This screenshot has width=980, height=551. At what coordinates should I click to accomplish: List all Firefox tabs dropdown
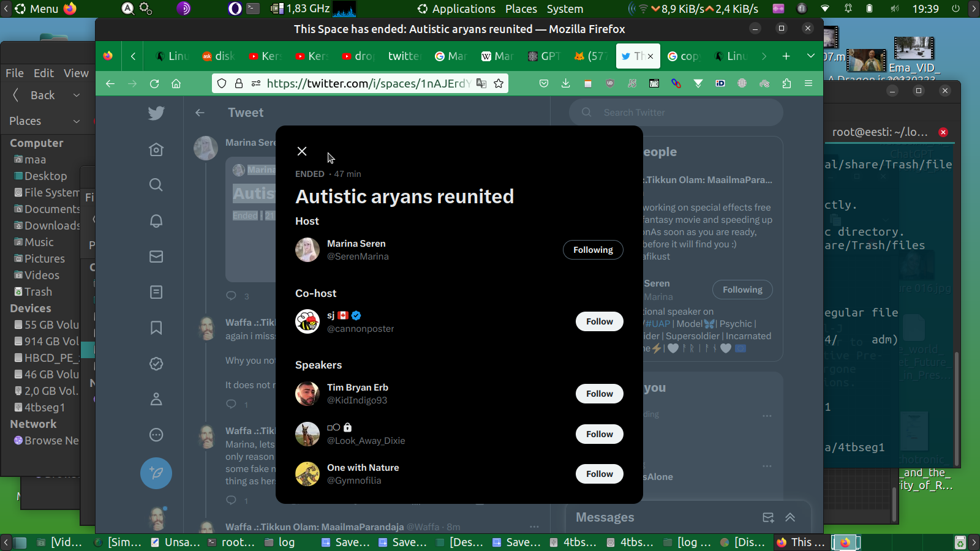(x=811, y=56)
